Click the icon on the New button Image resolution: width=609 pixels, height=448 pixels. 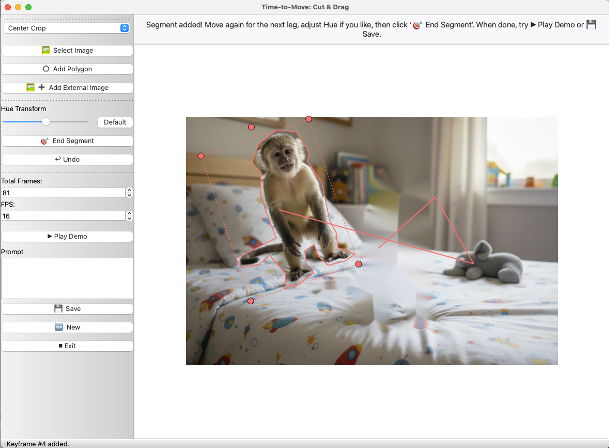[59, 327]
